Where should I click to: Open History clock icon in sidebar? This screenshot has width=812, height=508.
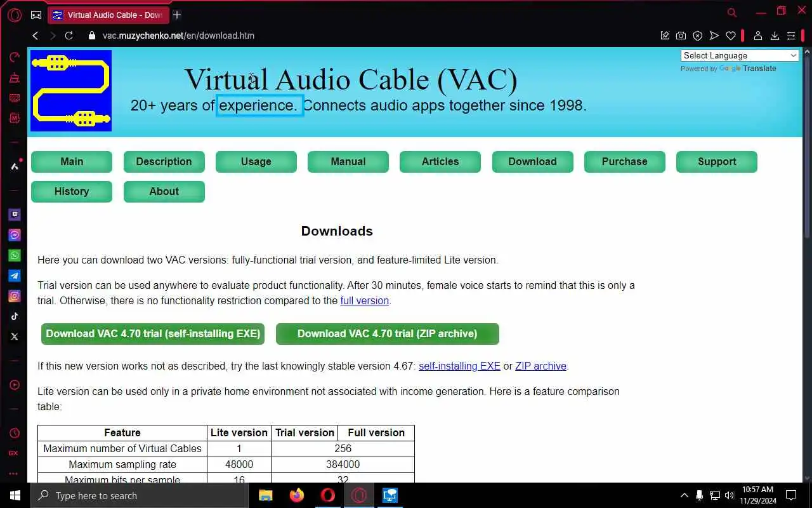14,433
